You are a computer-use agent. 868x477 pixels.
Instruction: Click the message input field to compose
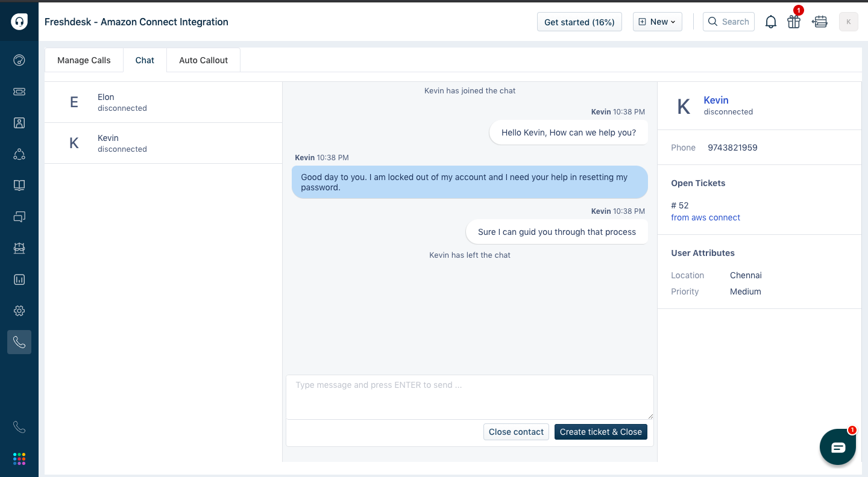click(470, 396)
